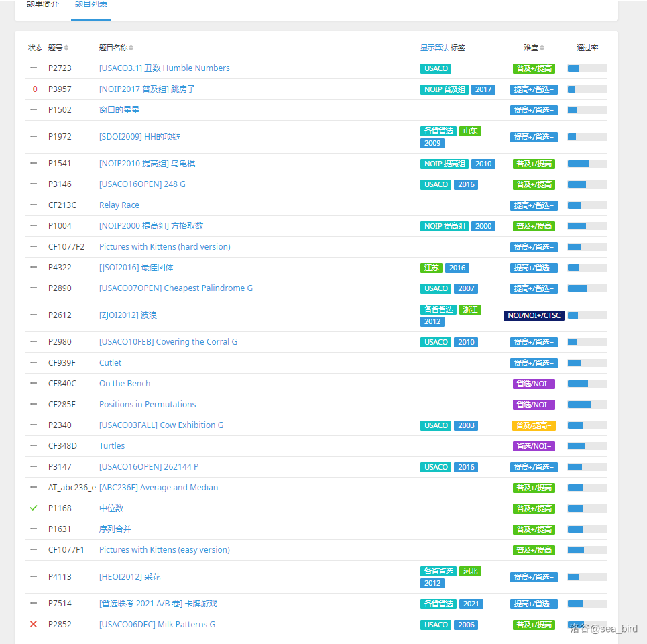Viewport: 647px width, 644px height.
Task: Click the purple 省选/NOI− badge for CF285E
Action: click(534, 405)
